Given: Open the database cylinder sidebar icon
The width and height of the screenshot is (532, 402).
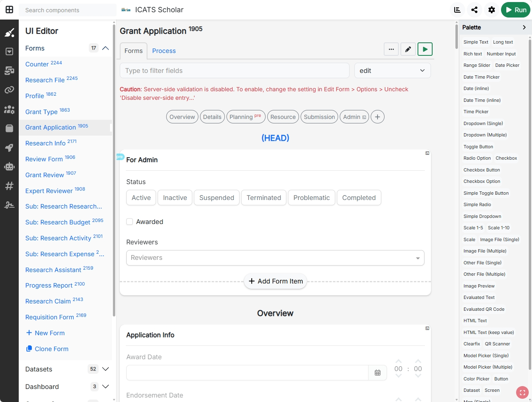Looking at the screenshot, I should point(9,128).
